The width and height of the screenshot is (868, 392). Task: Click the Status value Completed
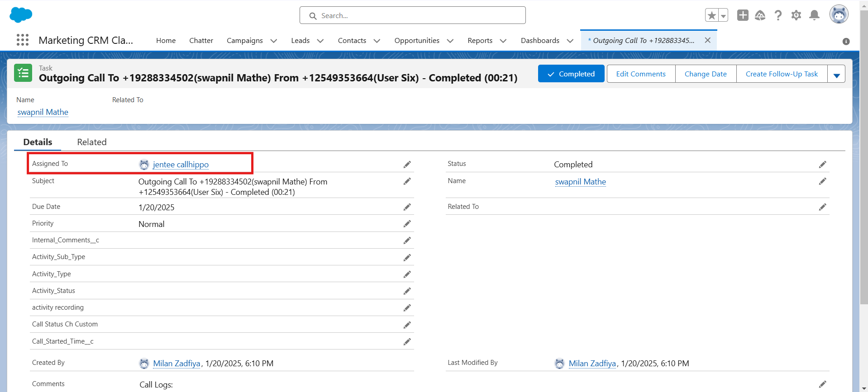(573, 165)
